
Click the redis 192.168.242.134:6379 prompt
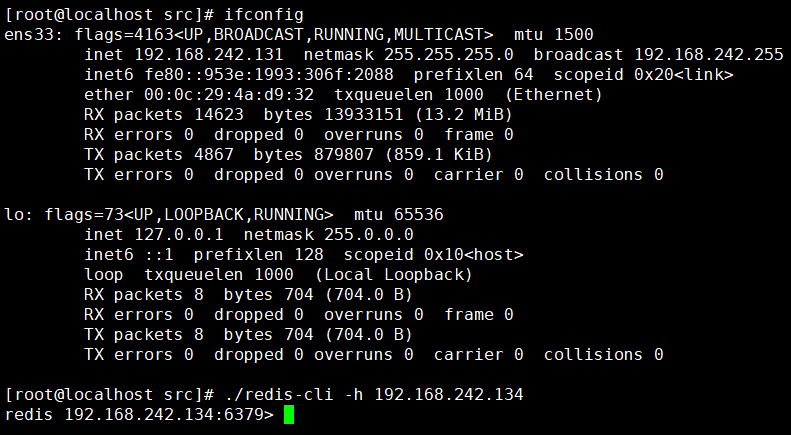[139, 414]
